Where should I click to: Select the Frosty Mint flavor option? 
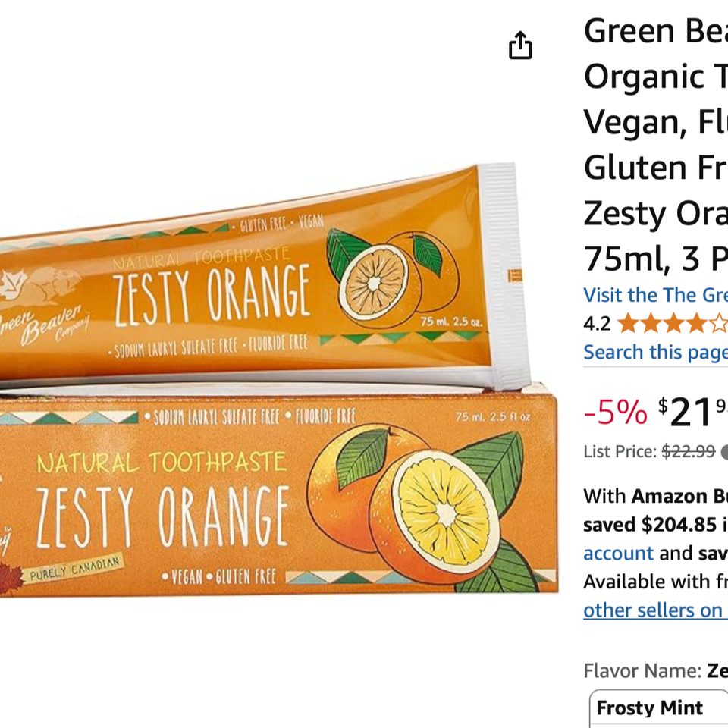tap(649, 708)
